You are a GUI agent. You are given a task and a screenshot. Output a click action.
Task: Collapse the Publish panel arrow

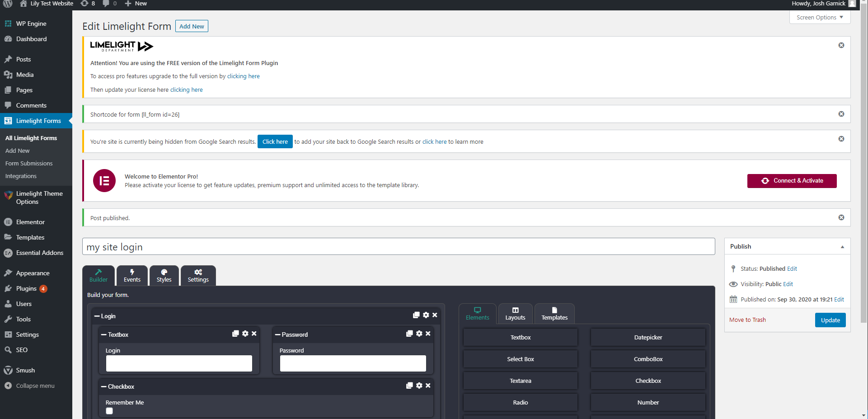point(842,247)
